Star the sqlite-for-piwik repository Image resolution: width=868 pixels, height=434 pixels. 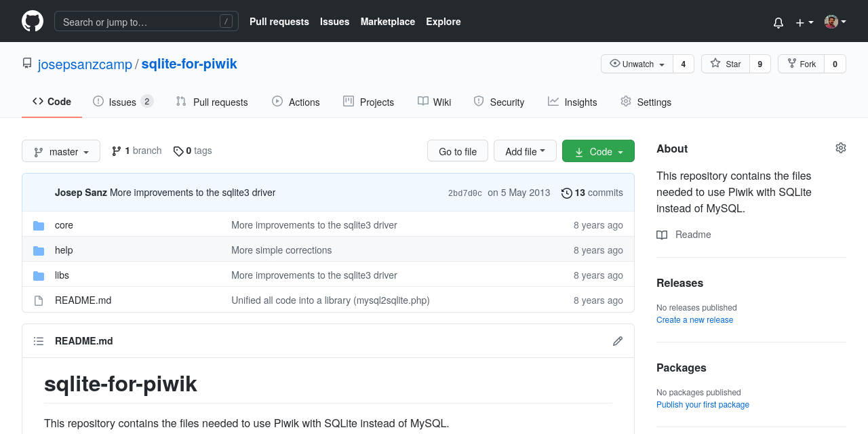pos(725,63)
